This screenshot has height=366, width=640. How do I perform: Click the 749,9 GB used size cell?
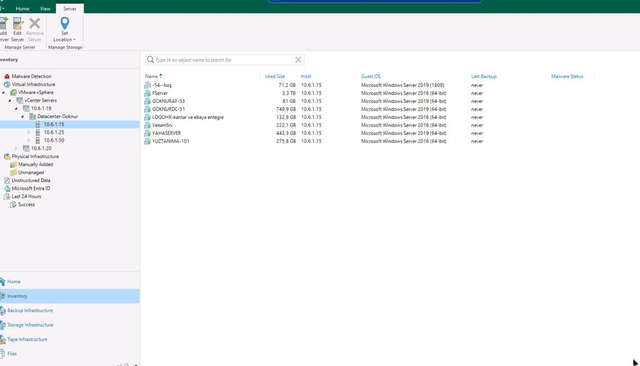point(286,109)
